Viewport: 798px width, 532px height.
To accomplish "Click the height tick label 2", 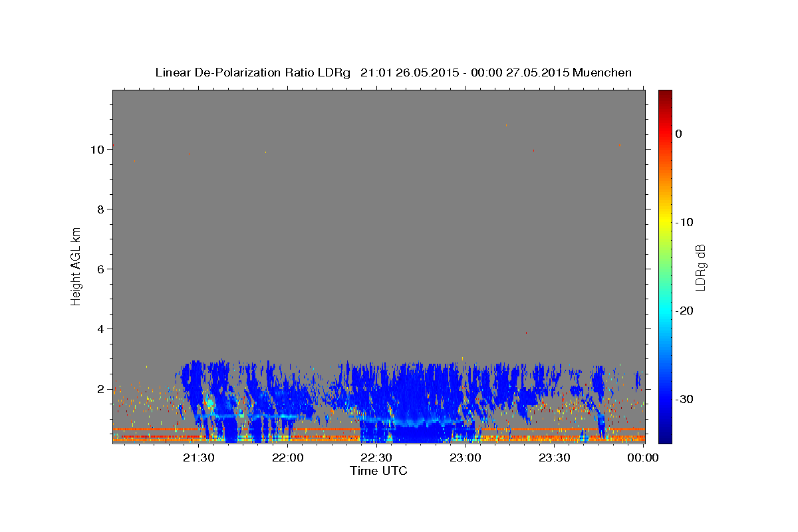I will pyautogui.click(x=100, y=389).
